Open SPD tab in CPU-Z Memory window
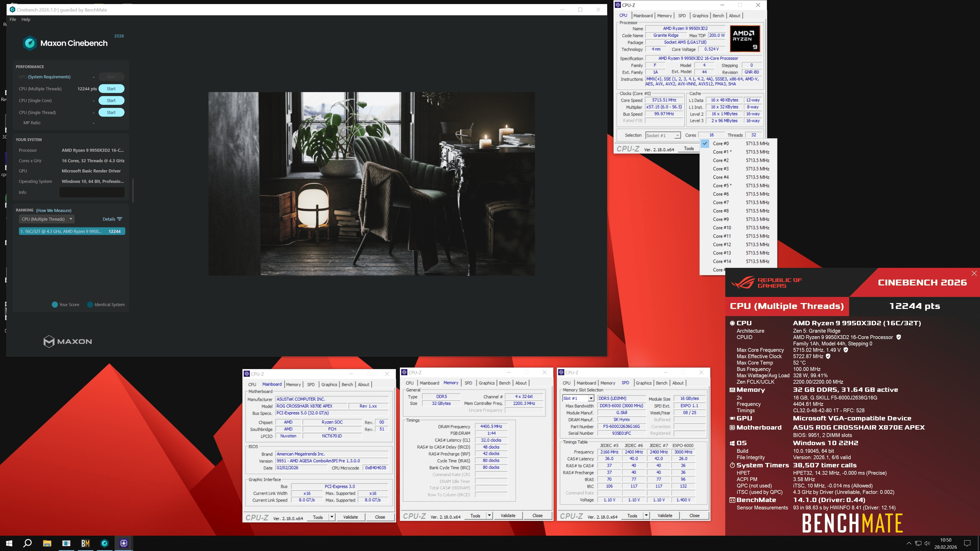 468,383
